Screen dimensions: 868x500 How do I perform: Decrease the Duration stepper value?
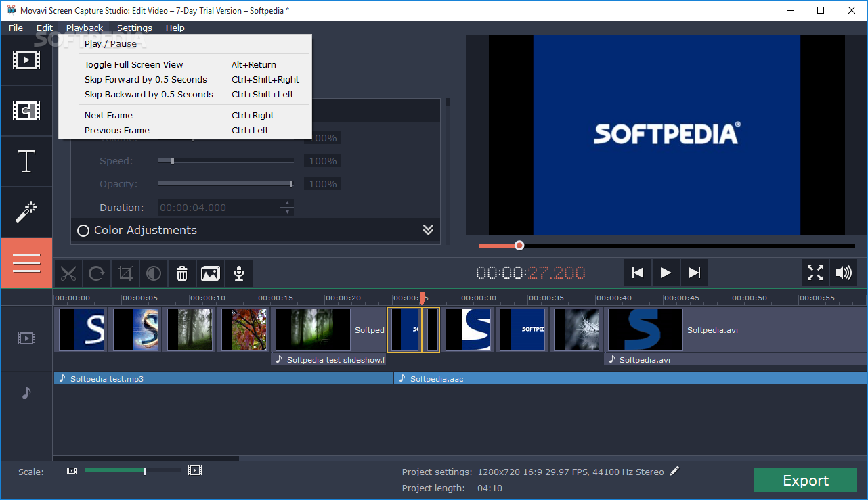[288, 212]
